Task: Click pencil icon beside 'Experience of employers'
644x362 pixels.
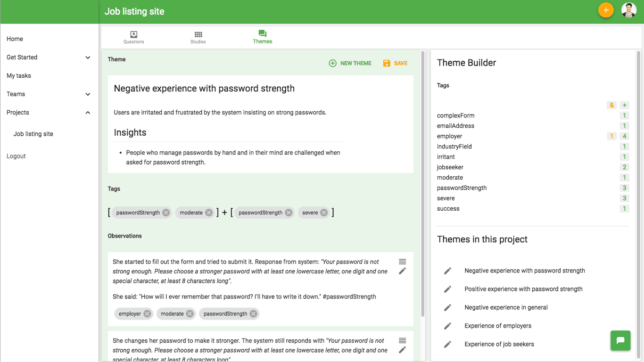Action: [447, 326]
